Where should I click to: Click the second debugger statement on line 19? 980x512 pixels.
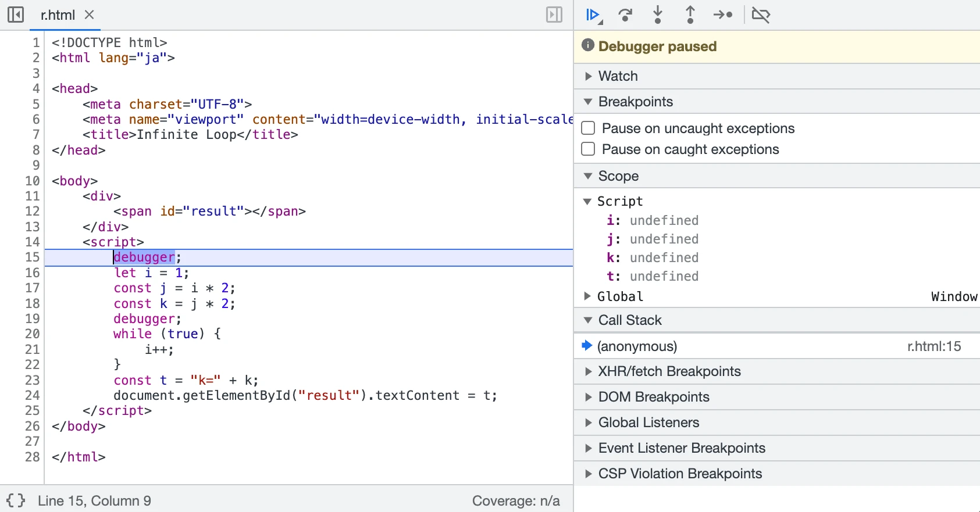(x=147, y=318)
